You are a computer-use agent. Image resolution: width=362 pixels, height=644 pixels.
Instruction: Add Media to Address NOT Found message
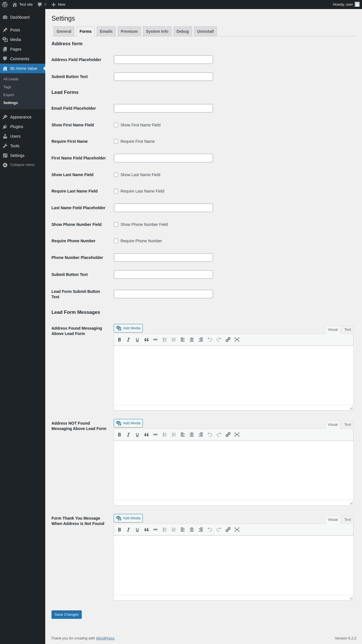[128, 423]
